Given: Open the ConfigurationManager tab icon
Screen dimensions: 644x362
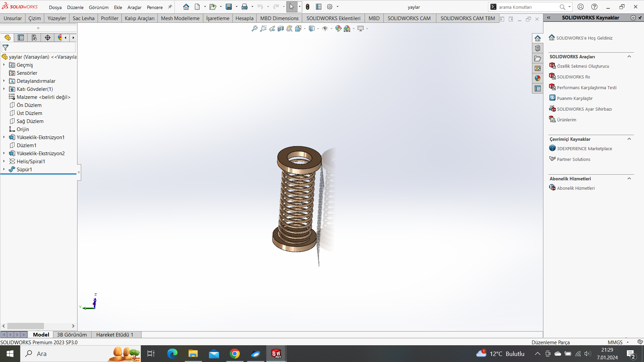Looking at the screenshot, I should click(34, 38).
